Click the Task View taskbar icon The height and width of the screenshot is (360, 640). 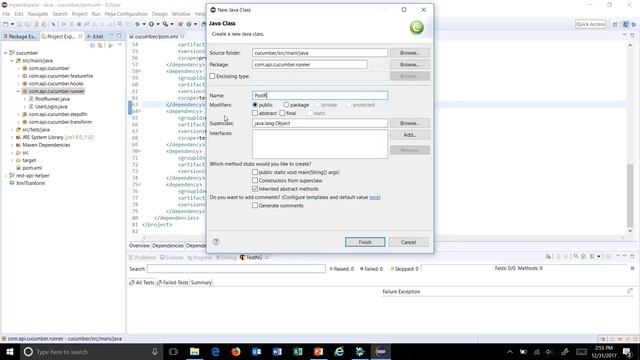[173, 351]
